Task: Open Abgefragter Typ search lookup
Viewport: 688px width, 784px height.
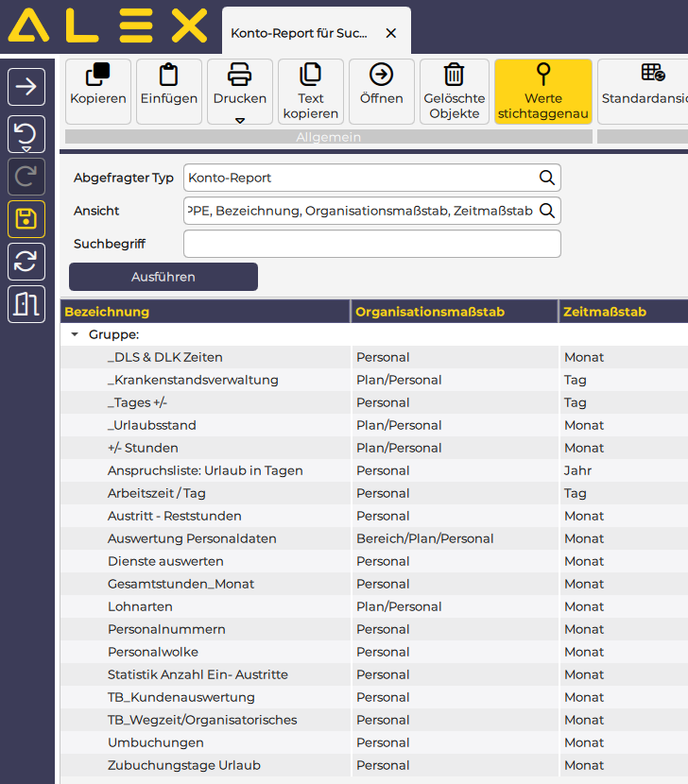Action: 547,178
